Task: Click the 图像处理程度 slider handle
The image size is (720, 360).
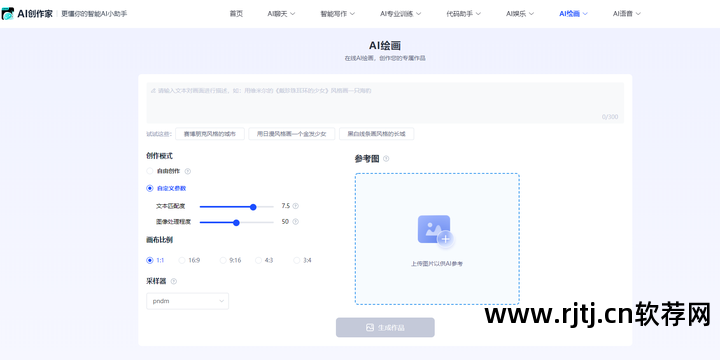Action: (x=236, y=223)
